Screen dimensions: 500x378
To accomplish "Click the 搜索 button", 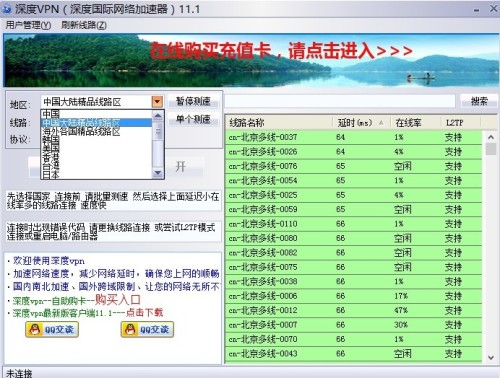I will click(x=479, y=101).
